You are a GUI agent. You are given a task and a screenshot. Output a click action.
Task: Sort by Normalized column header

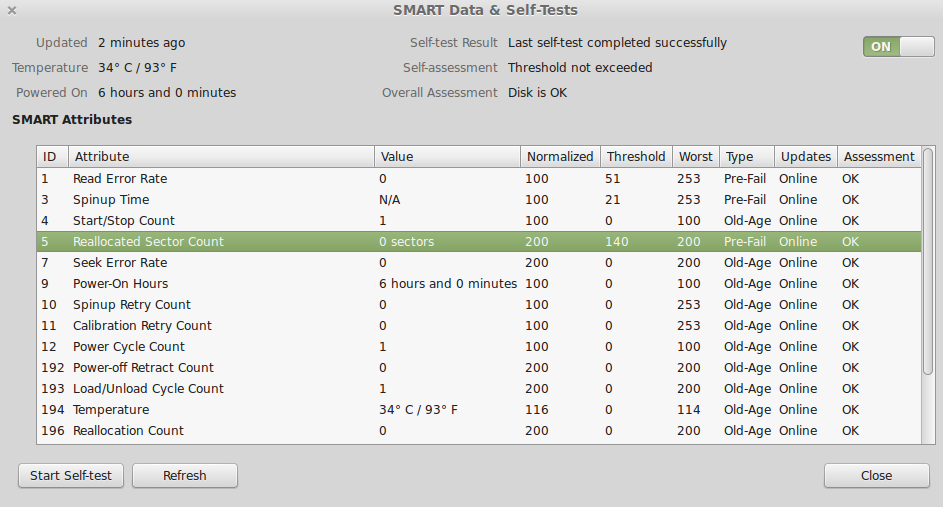tap(561, 156)
